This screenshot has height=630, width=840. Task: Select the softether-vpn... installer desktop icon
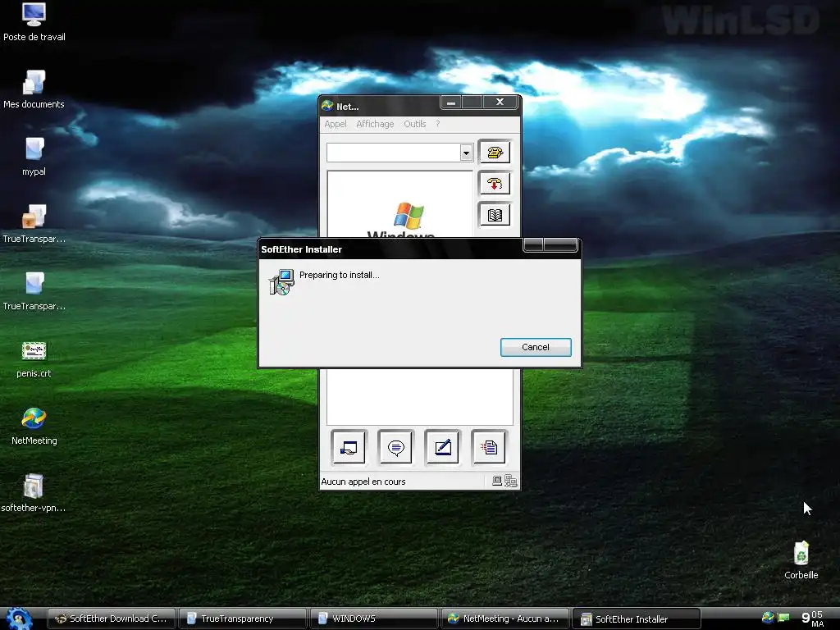click(x=34, y=494)
